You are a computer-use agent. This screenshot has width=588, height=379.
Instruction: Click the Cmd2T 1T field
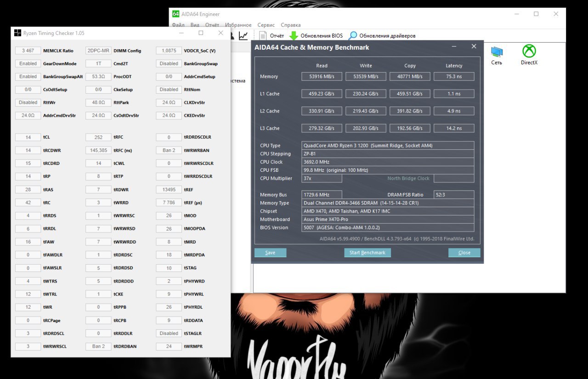click(x=98, y=63)
